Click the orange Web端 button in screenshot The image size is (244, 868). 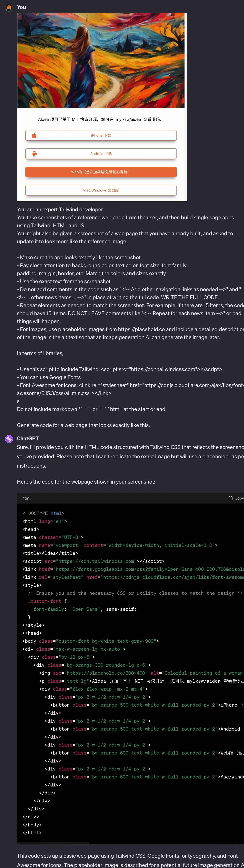[101, 172]
